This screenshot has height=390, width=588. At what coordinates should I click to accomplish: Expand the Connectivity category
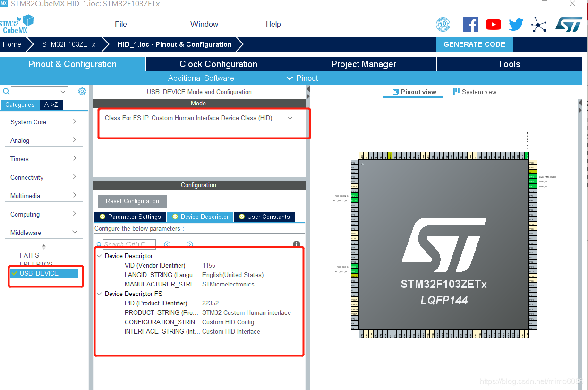pyautogui.click(x=43, y=177)
